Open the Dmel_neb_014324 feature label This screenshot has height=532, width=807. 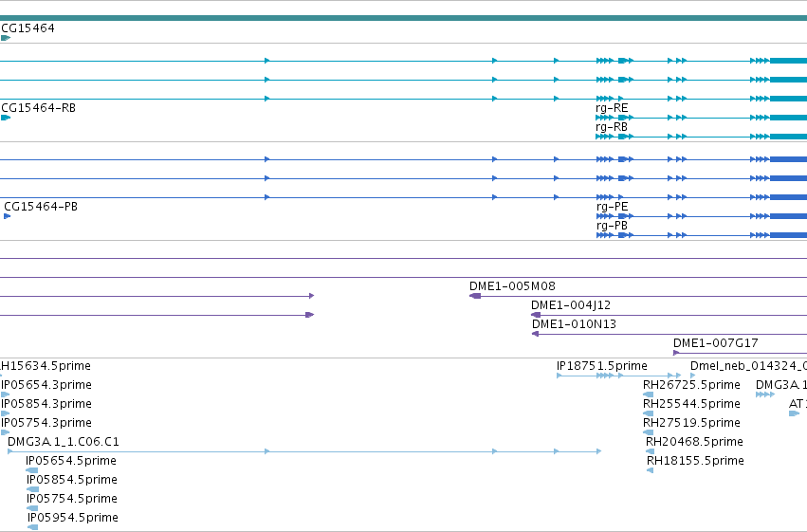[748, 366]
